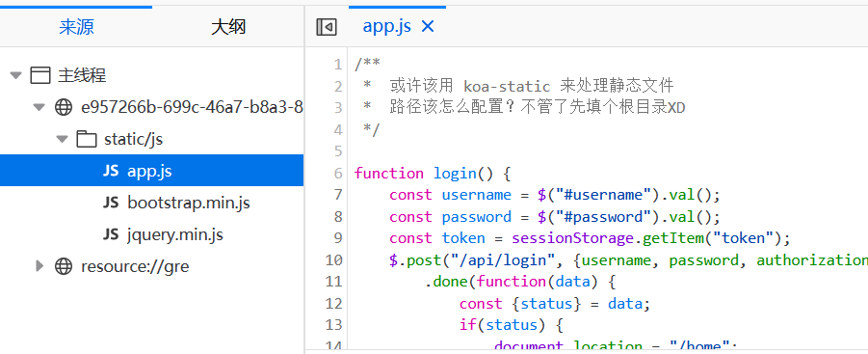Viewport: 868px width, 354px height.
Task: Select the 主线程 tree row
Action: tap(151, 75)
